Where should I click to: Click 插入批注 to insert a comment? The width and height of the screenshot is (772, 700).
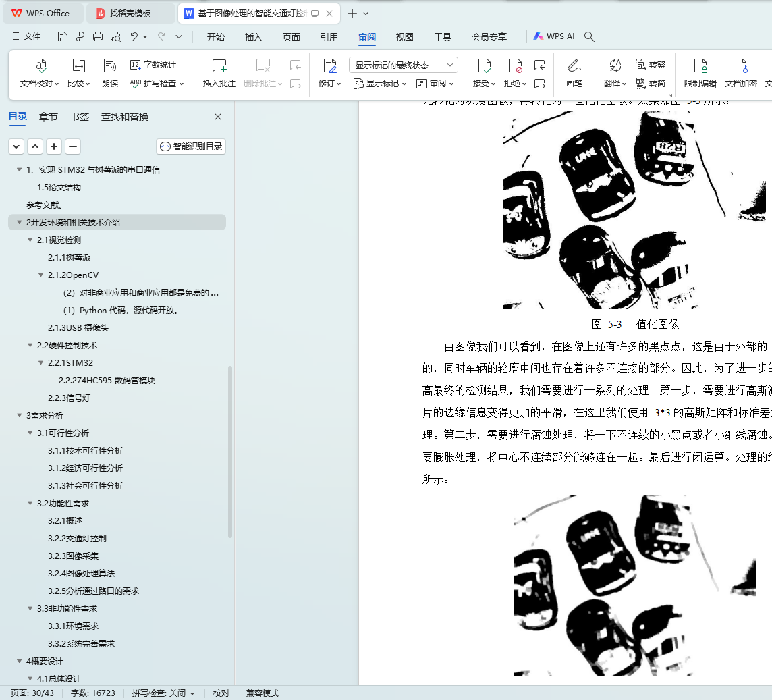coord(219,73)
